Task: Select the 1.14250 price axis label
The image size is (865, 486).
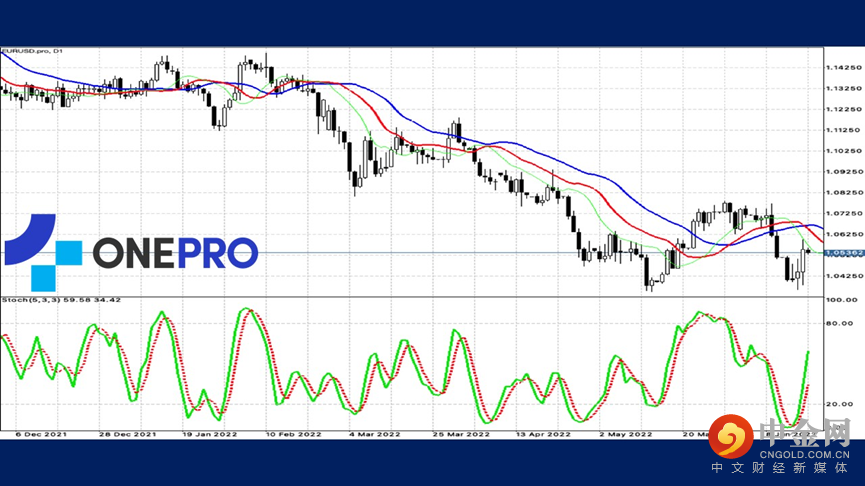Action: tap(843, 68)
